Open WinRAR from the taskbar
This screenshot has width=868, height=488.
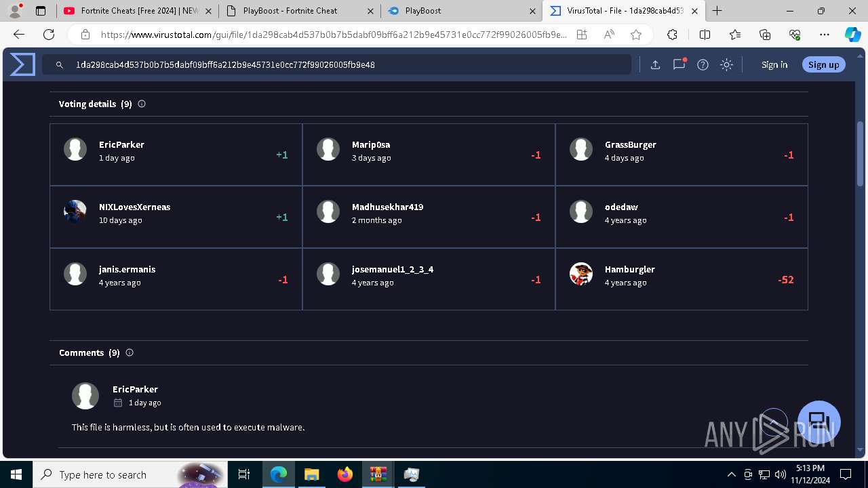click(x=378, y=474)
